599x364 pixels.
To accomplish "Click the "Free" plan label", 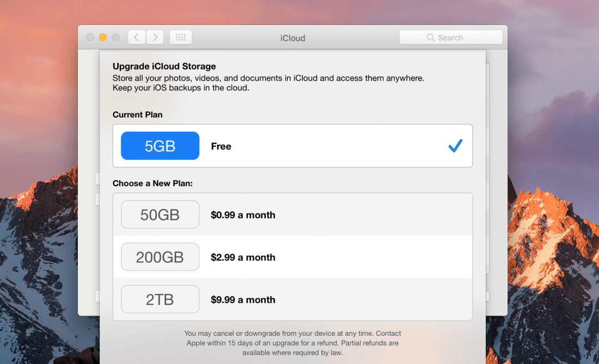I will click(221, 146).
